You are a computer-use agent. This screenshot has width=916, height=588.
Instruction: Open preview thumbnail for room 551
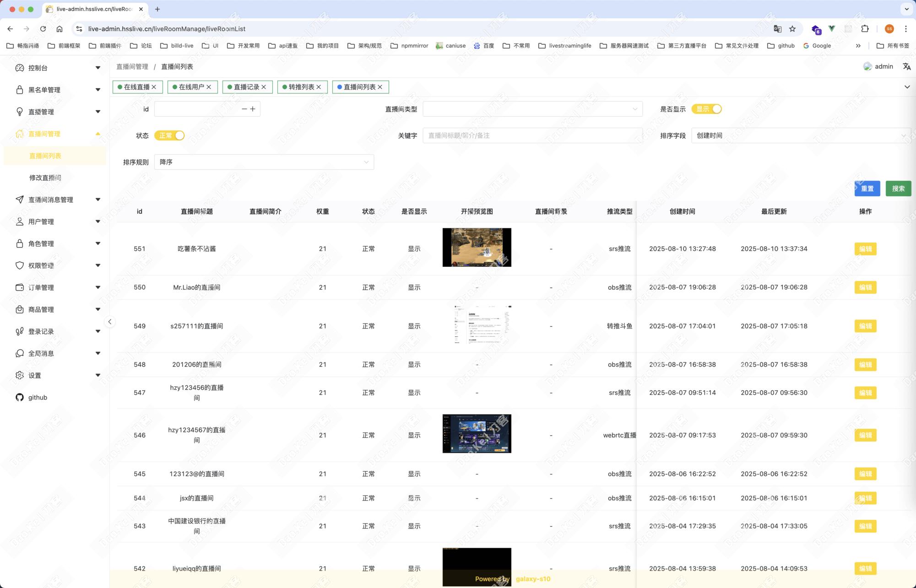tap(477, 248)
